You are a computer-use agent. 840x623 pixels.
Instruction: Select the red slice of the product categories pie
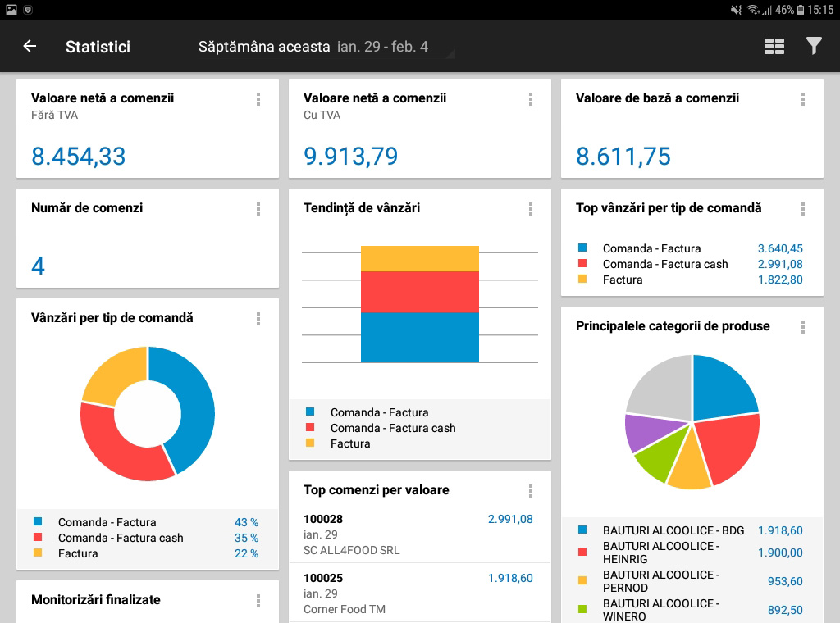[731, 447]
